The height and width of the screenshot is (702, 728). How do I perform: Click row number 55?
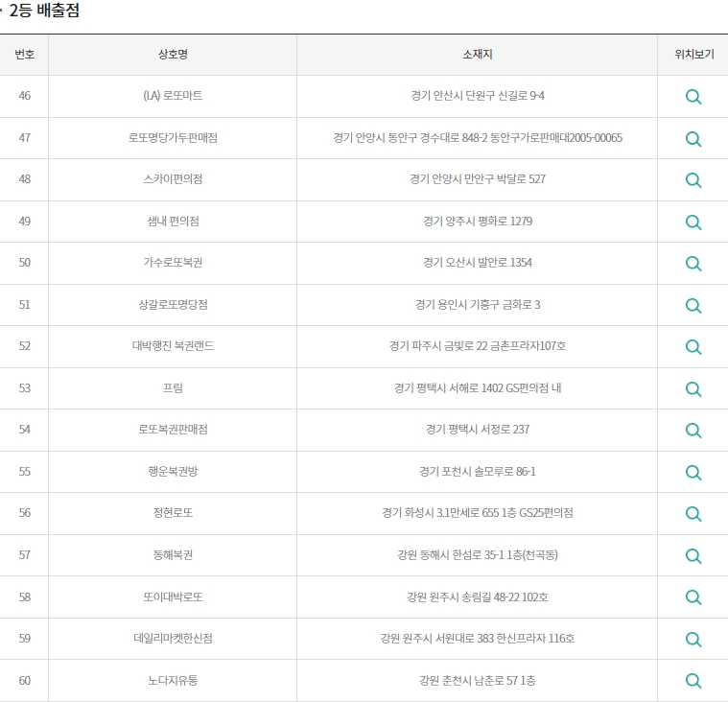click(x=24, y=471)
